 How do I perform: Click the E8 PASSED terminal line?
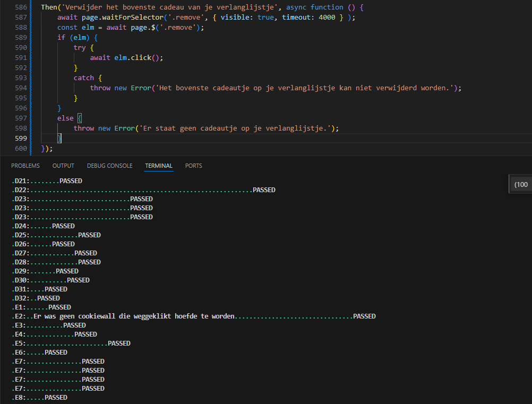(x=40, y=398)
